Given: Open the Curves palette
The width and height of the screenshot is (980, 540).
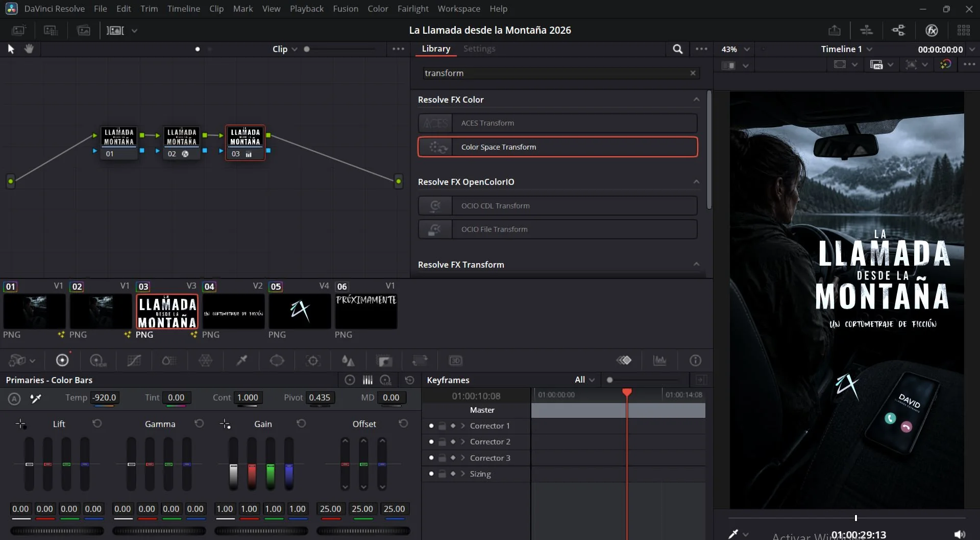Looking at the screenshot, I should tap(134, 361).
